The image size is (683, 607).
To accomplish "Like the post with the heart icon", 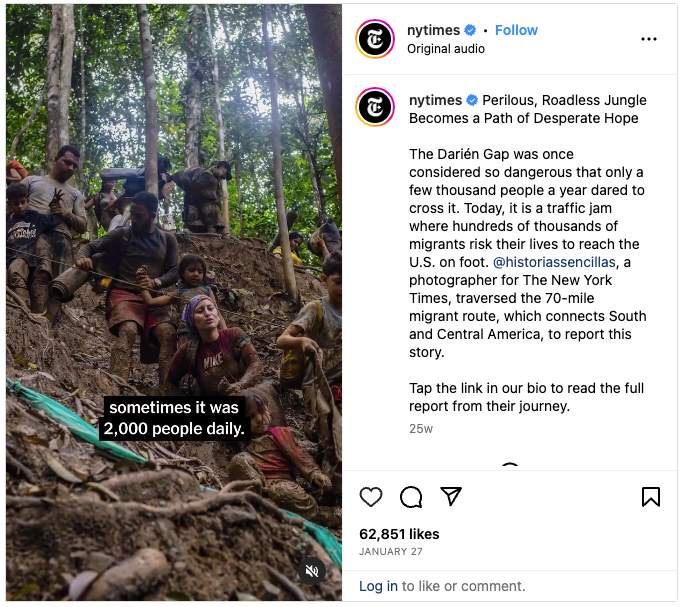I will pyautogui.click(x=371, y=497).
